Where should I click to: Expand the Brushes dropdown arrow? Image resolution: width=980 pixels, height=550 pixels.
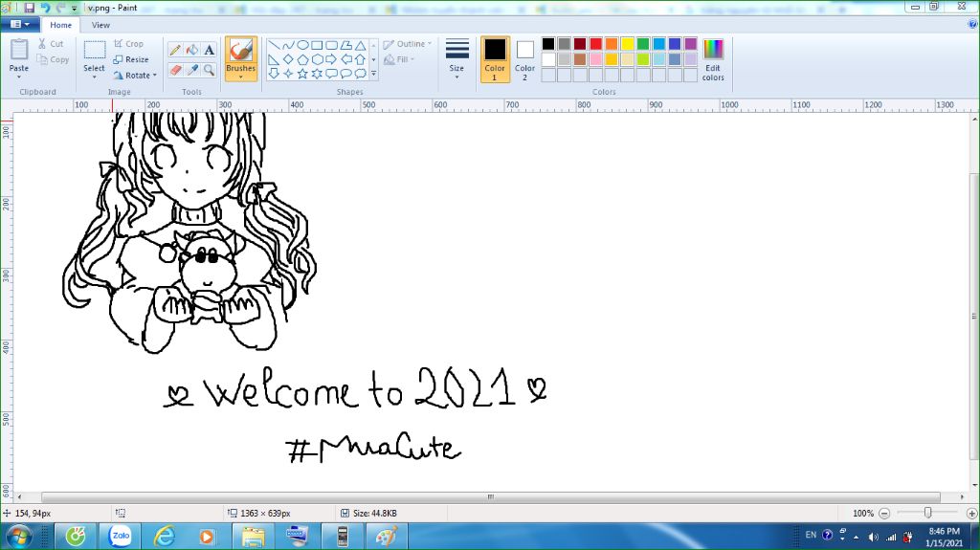[240, 77]
